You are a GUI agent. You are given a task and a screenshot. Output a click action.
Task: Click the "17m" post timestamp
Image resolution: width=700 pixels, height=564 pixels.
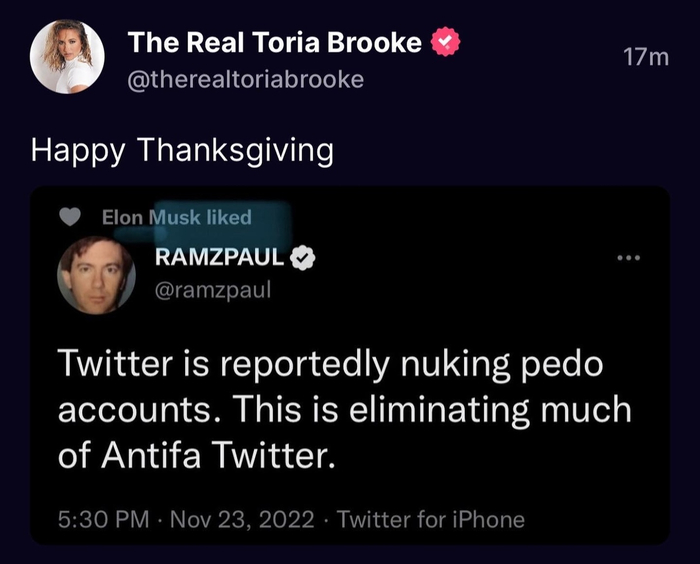pyautogui.click(x=644, y=58)
